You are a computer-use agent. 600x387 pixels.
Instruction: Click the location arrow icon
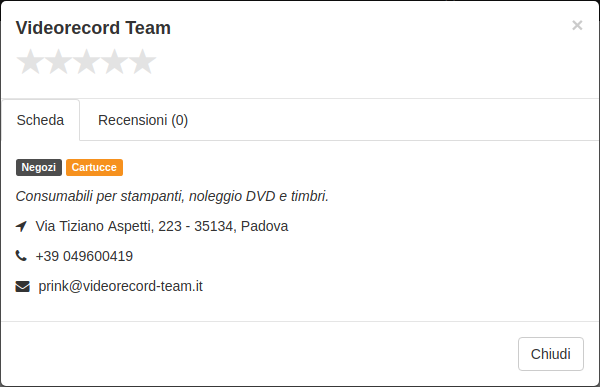pos(21,226)
